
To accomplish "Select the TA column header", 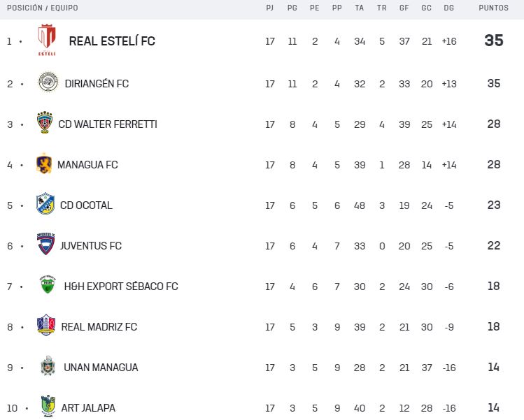I will (x=360, y=8).
